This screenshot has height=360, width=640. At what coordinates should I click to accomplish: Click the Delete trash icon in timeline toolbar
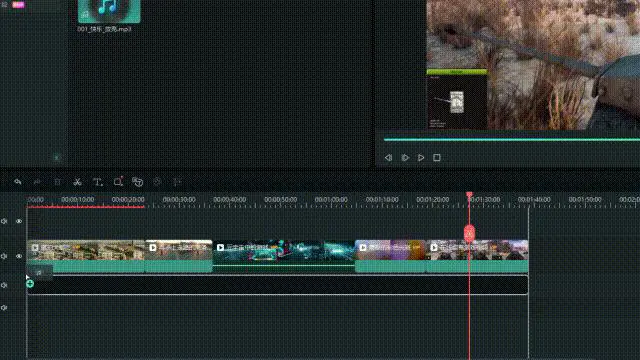[58, 182]
